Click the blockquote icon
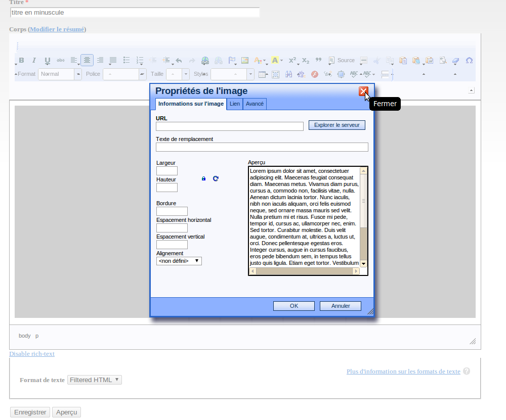The height and width of the screenshot is (420, 506). click(319, 61)
